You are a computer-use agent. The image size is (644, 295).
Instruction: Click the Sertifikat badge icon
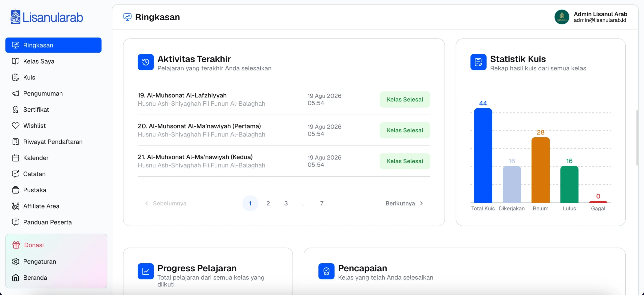pos(16,109)
